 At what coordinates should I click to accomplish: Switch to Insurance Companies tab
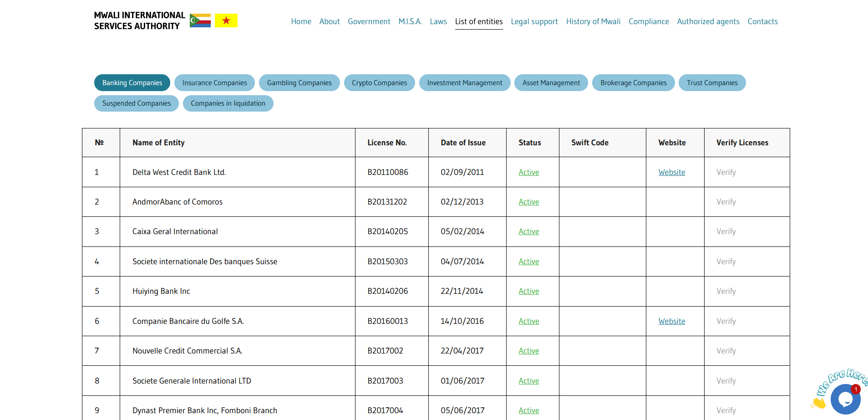[214, 83]
